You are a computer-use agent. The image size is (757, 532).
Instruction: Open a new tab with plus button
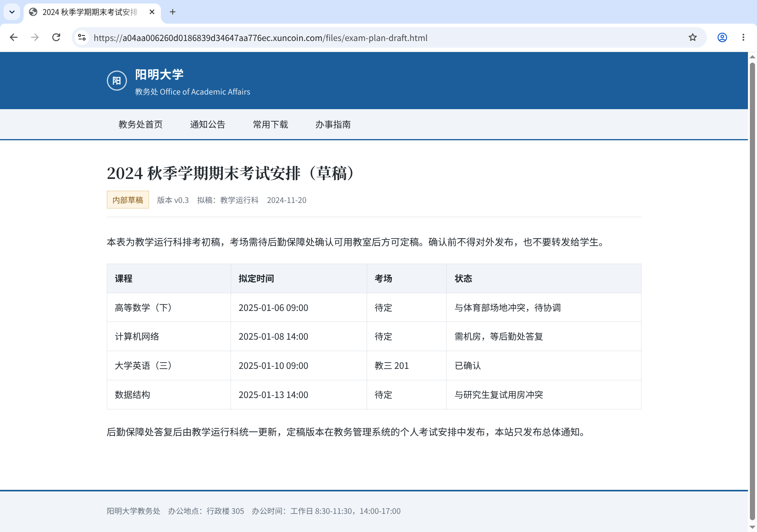[x=173, y=12]
